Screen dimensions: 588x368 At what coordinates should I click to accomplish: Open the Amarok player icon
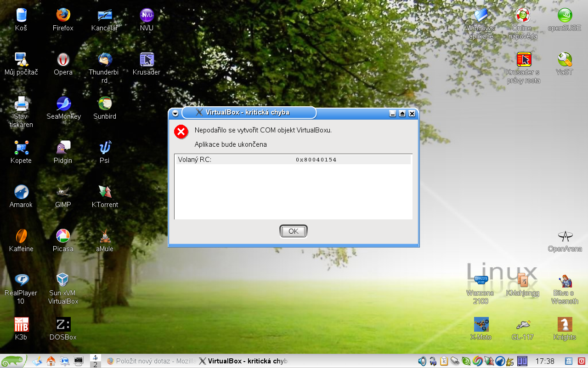pyautogui.click(x=21, y=196)
